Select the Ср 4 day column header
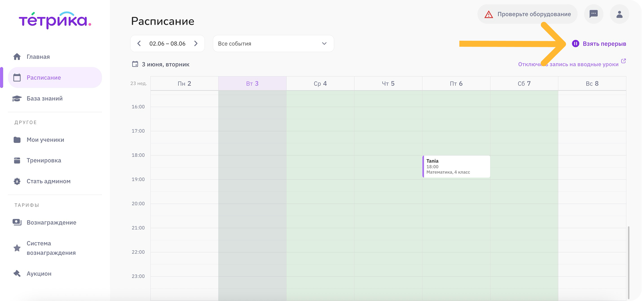644x301 pixels. pyautogui.click(x=320, y=83)
